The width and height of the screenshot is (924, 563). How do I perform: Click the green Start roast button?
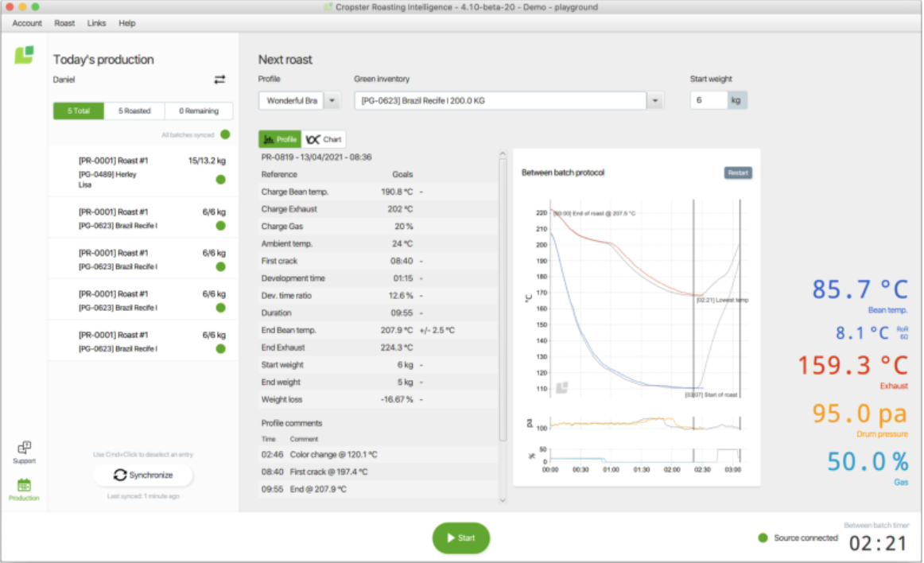click(x=461, y=538)
